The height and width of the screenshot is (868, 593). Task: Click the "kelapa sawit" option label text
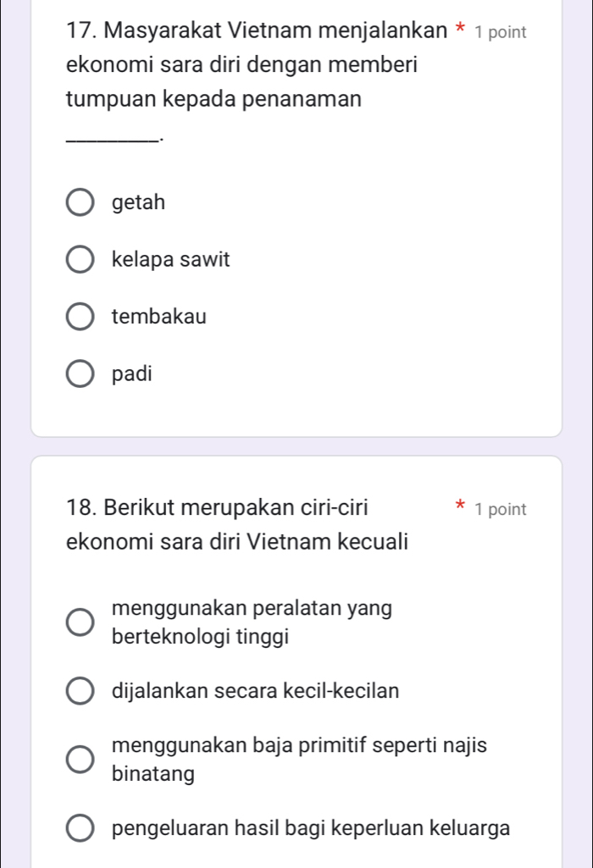(170, 260)
